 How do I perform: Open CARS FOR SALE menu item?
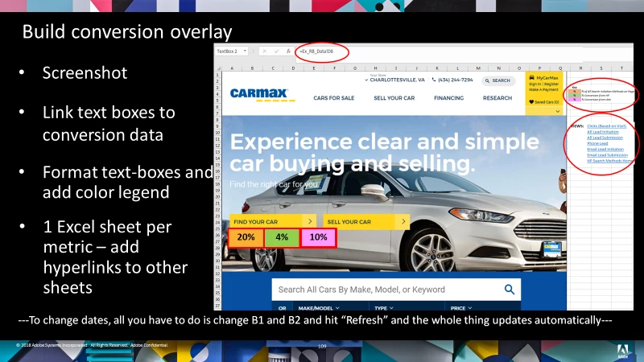[x=333, y=98]
